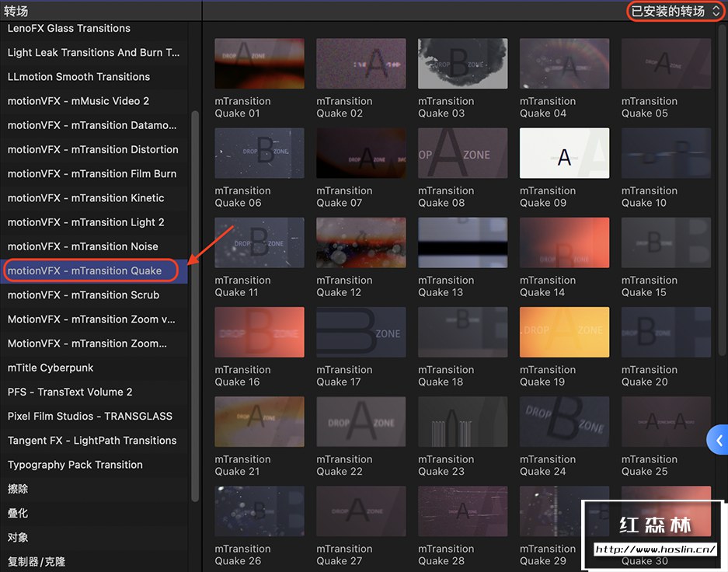Select the mTitle Cyberpunk category
Viewport: 728px width, 572px height.
pos(94,368)
